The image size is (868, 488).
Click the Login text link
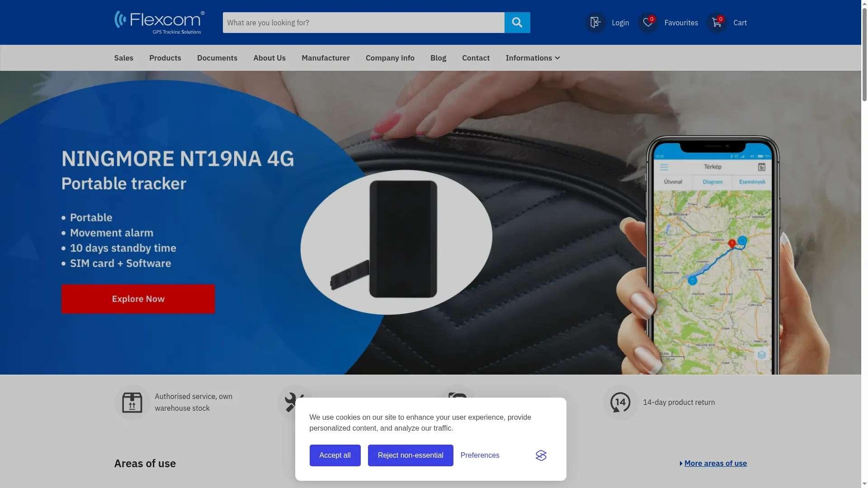pos(620,23)
